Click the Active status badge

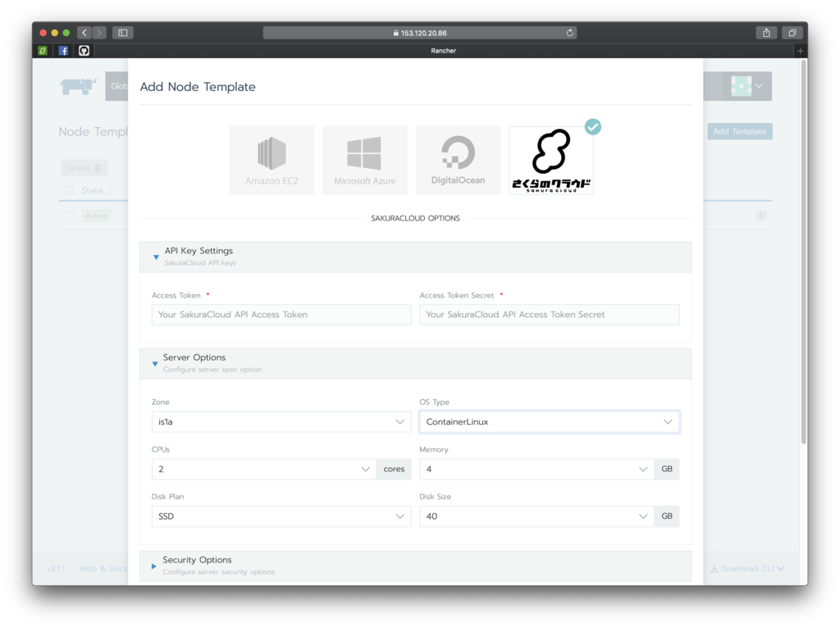96,216
